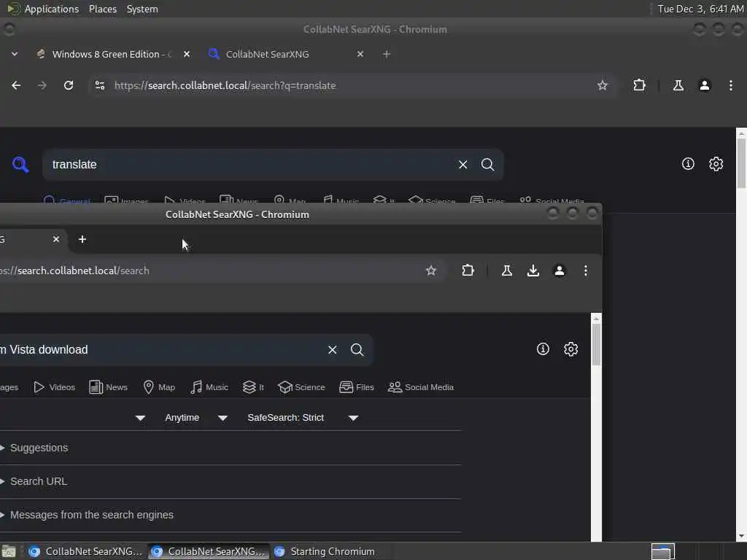
Task: Run the Vista download search magnifier
Action: coord(357,349)
